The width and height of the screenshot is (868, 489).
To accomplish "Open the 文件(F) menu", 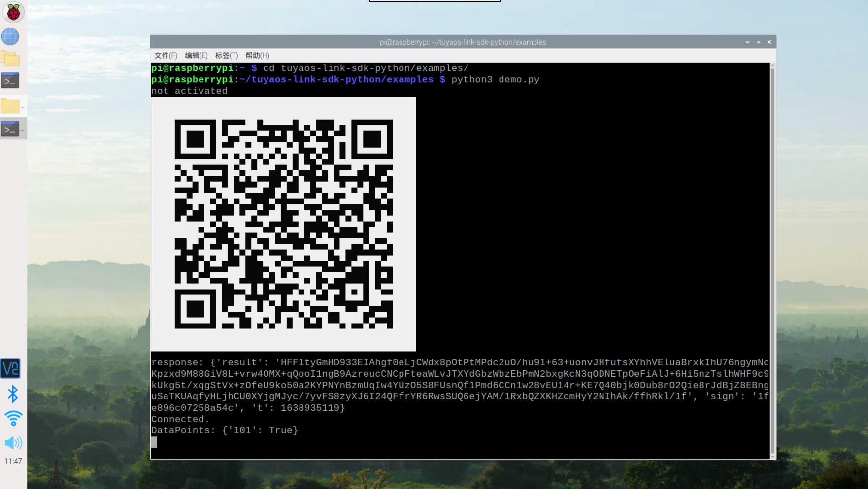I will pyautogui.click(x=166, y=56).
